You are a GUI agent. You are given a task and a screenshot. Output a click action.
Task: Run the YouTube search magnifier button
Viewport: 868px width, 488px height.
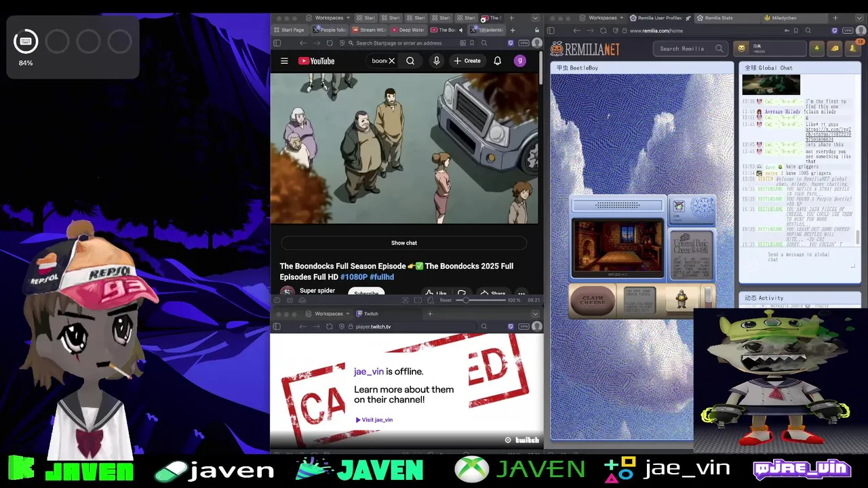point(410,61)
